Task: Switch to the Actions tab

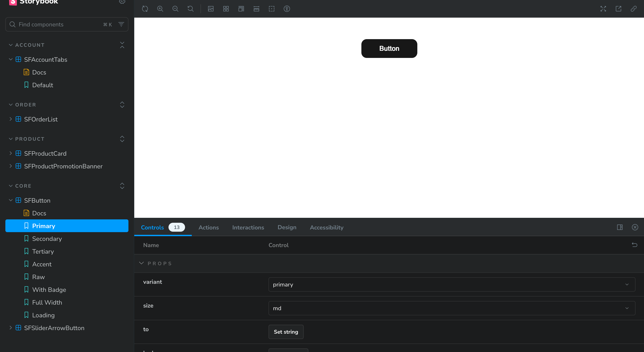Action: pyautogui.click(x=209, y=227)
